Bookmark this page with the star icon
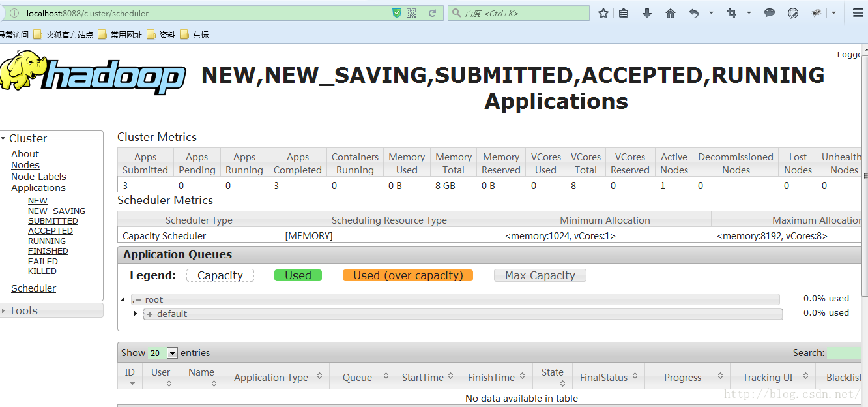The width and height of the screenshot is (868, 407). (603, 13)
